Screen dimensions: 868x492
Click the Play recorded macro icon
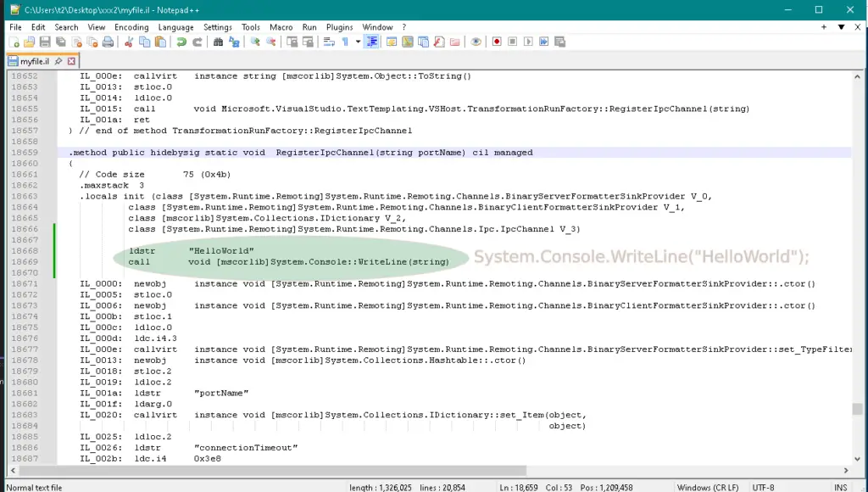528,42
